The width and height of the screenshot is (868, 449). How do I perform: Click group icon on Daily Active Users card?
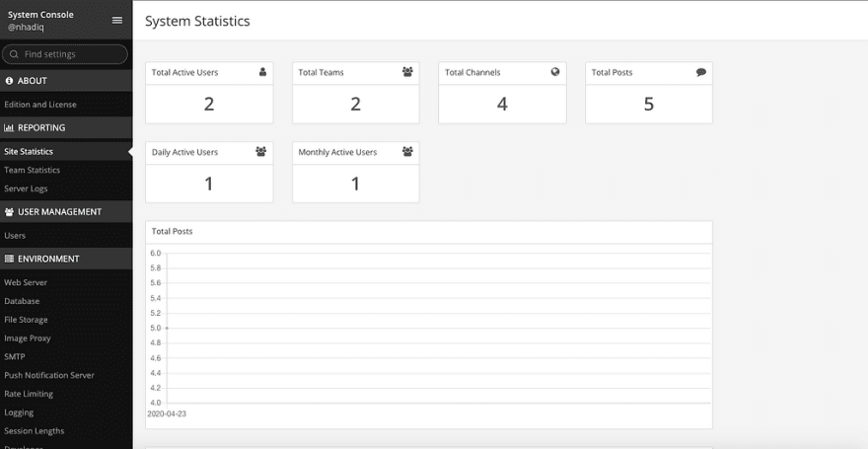coord(260,151)
